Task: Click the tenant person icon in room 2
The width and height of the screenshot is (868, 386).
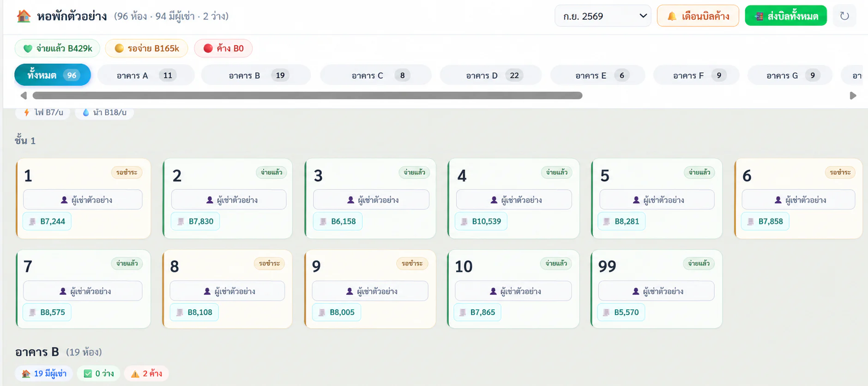Action: tap(210, 200)
